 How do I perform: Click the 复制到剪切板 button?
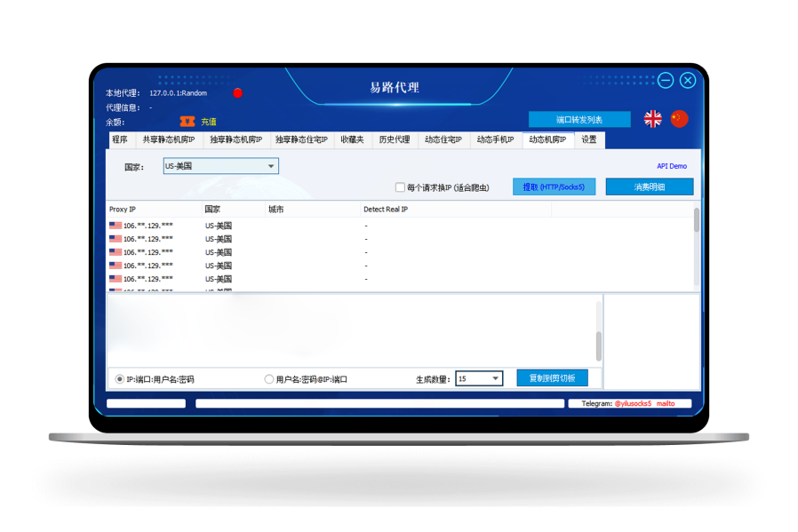[552, 377]
